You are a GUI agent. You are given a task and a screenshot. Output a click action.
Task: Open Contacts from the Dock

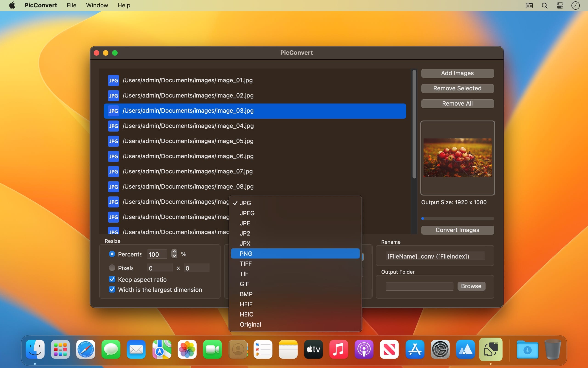coord(238,349)
